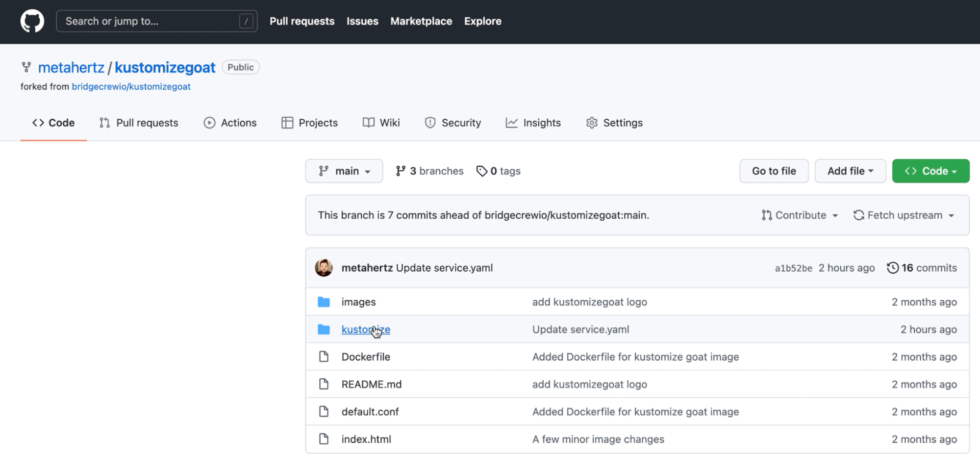
Task: Expand the Fetch upstream dropdown
Action: (x=904, y=215)
